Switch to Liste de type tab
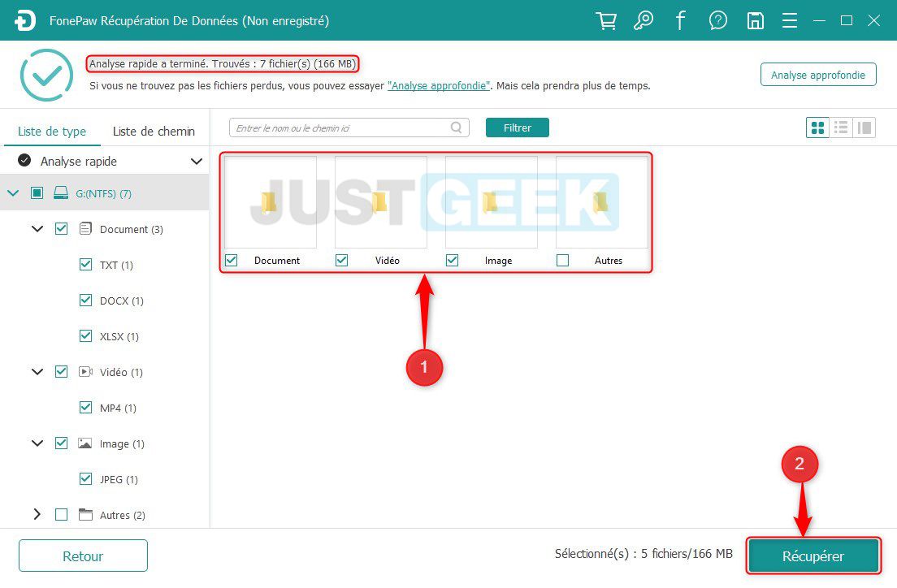 click(x=52, y=131)
